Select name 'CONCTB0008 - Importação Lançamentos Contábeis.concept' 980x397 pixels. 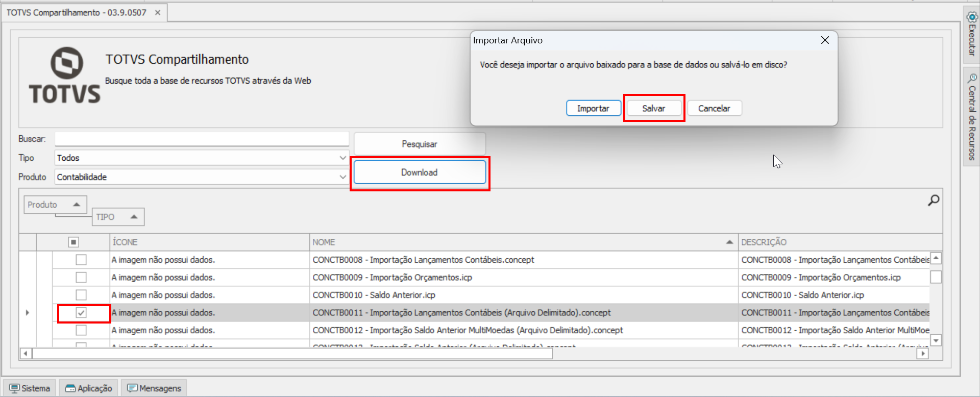coord(423,260)
